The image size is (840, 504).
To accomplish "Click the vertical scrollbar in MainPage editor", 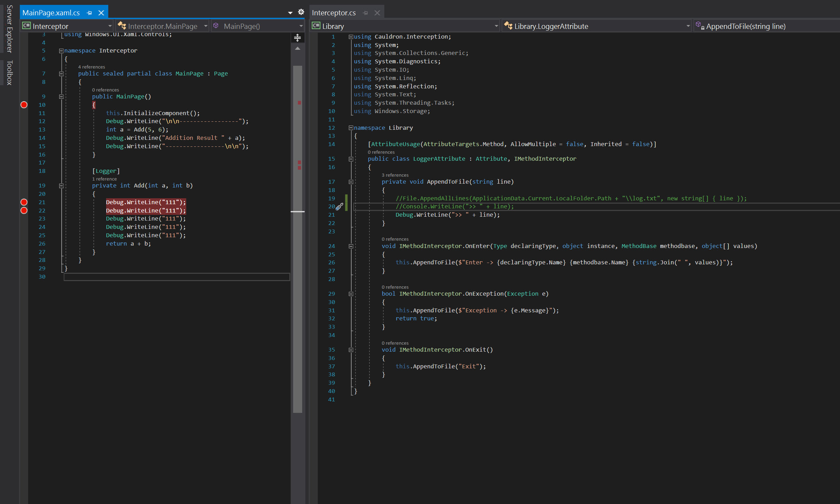I will [298, 139].
